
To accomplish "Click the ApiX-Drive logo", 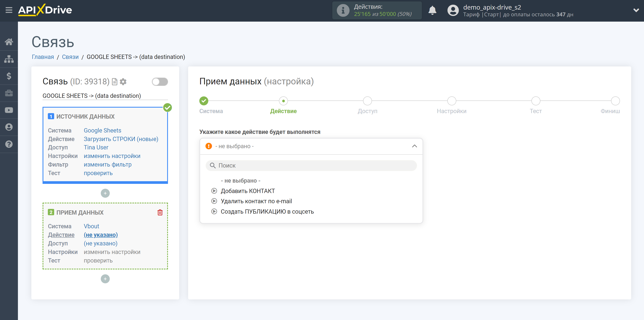I will [x=45, y=10].
